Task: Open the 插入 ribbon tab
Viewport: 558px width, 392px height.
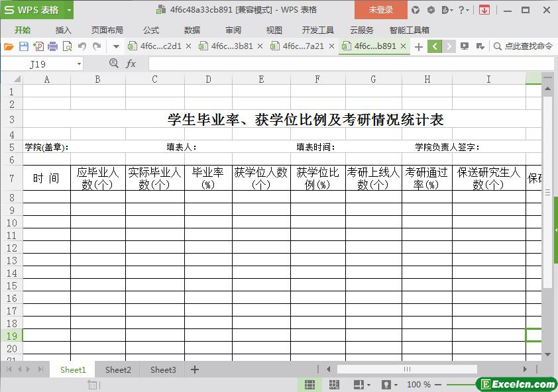Action: click(63, 30)
